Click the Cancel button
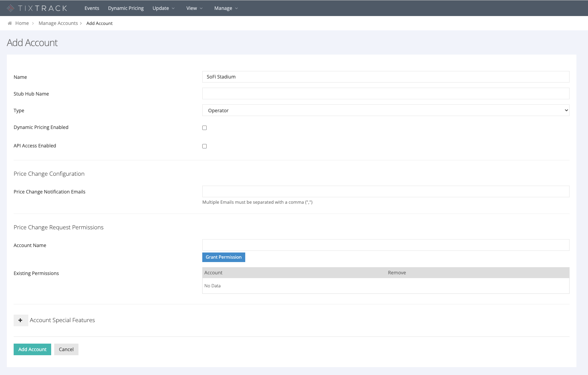Screen dimensions: 588x375 [66, 349]
